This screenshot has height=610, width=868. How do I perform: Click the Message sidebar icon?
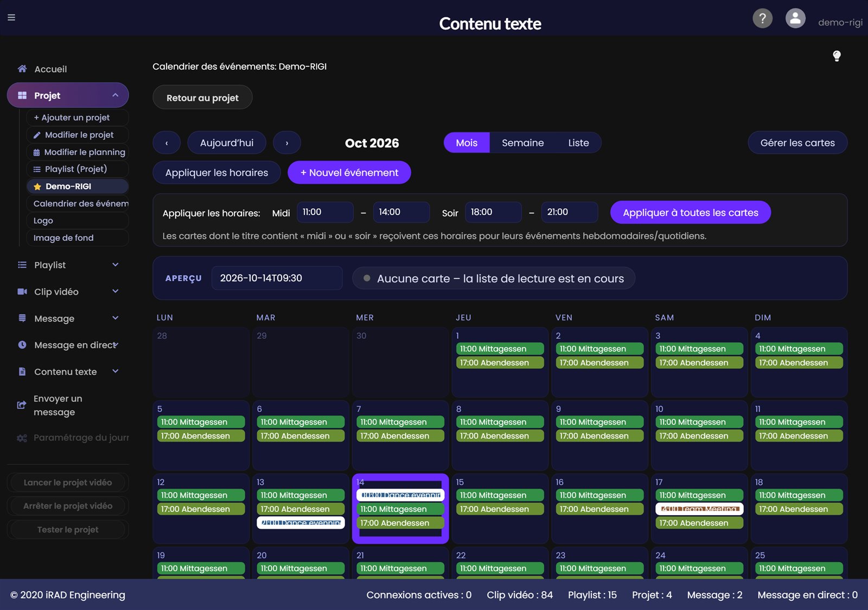22,318
